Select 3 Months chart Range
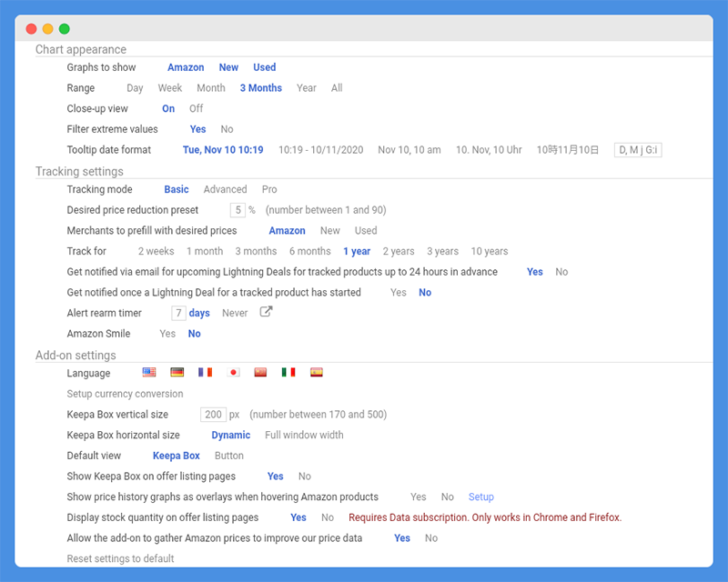This screenshot has width=728, height=582. coord(261,88)
